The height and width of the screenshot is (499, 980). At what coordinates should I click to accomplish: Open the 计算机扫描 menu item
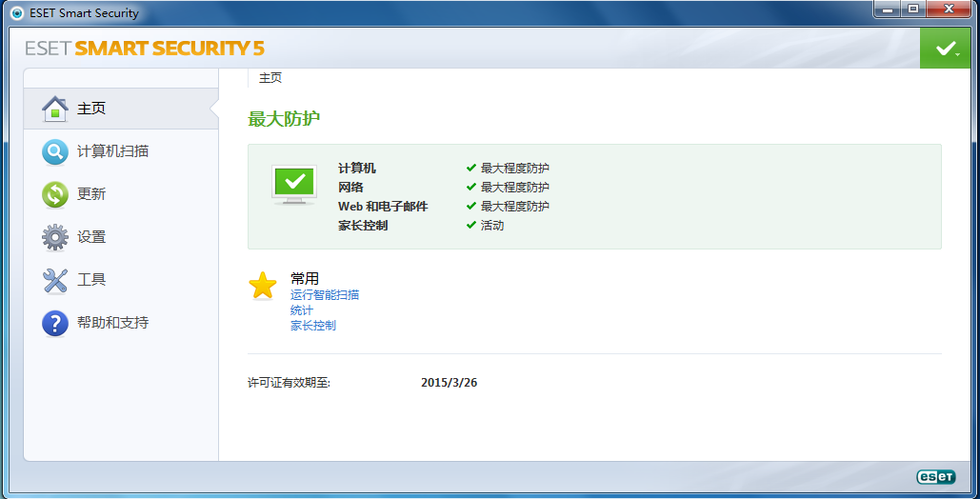point(112,151)
